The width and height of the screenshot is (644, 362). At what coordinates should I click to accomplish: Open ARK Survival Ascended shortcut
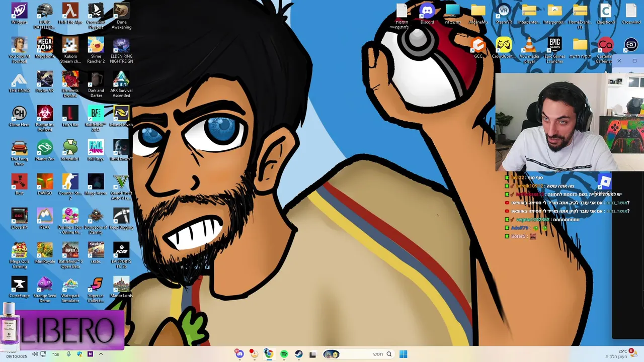tap(121, 84)
